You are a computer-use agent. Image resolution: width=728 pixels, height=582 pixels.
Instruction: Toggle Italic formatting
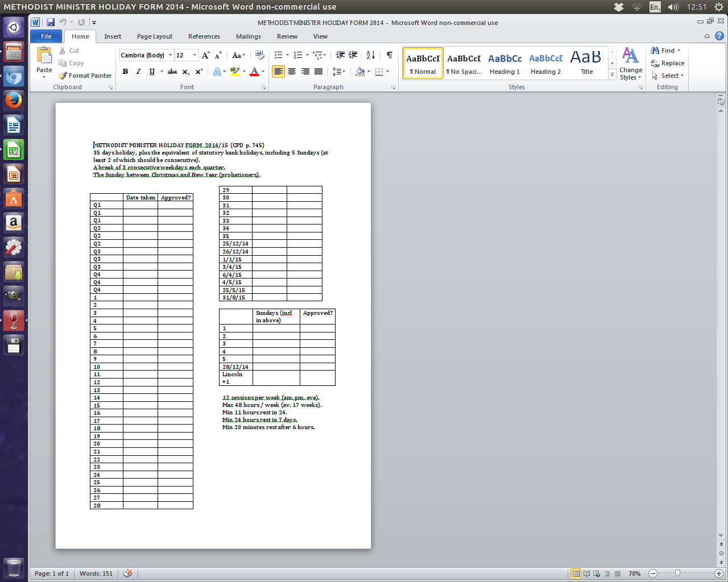click(x=138, y=72)
